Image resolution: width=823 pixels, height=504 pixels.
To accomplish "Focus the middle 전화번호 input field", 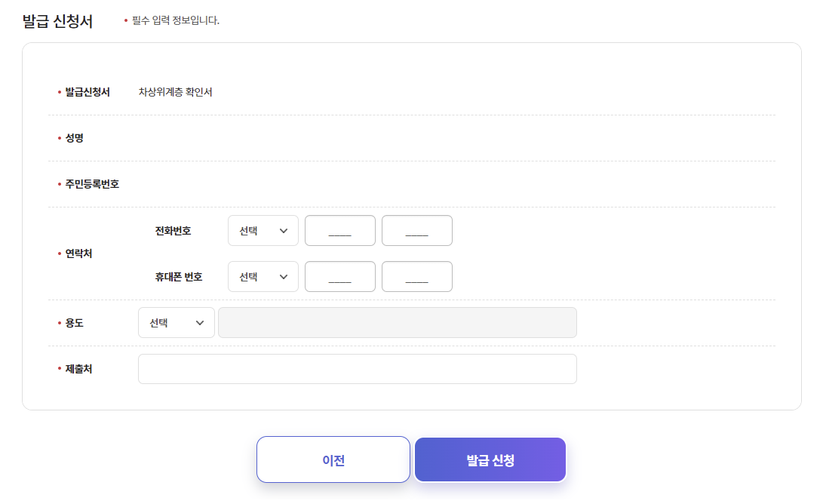I will point(340,230).
